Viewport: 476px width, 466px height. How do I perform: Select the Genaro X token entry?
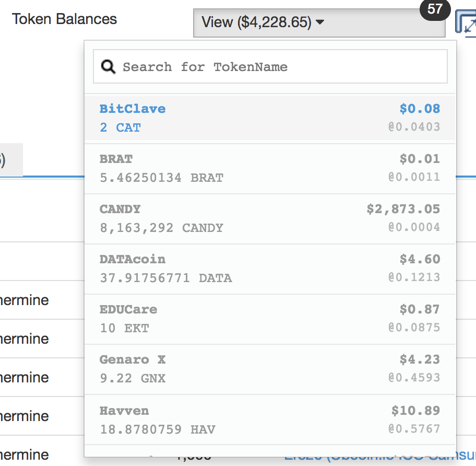point(270,369)
